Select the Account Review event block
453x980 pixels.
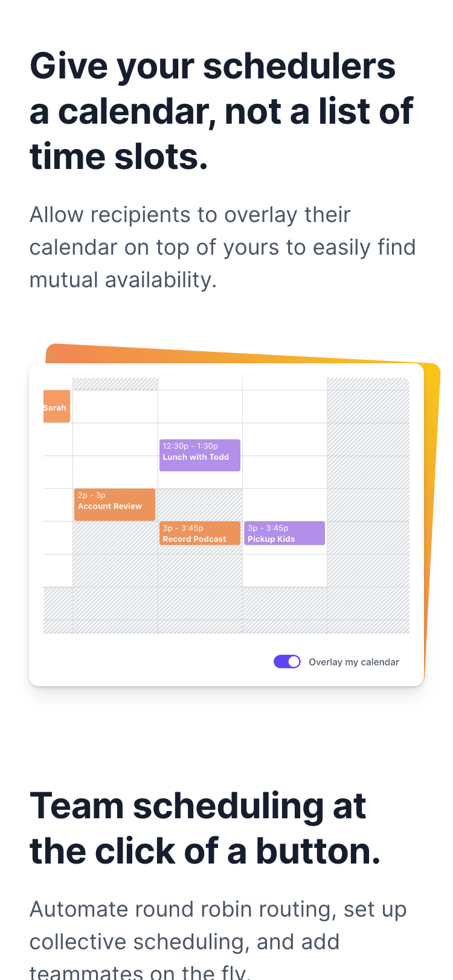[114, 504]
